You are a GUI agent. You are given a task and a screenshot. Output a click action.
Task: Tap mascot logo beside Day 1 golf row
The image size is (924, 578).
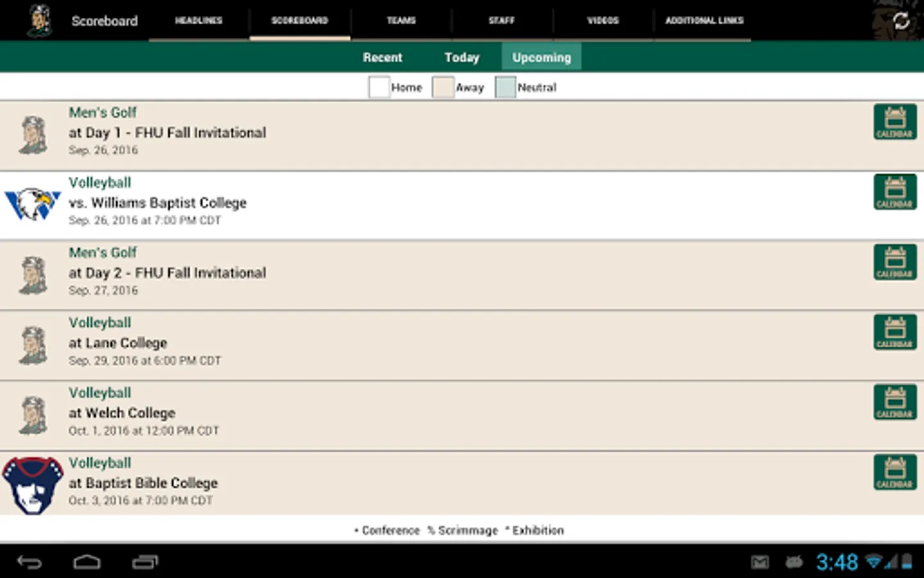(33, 135)
